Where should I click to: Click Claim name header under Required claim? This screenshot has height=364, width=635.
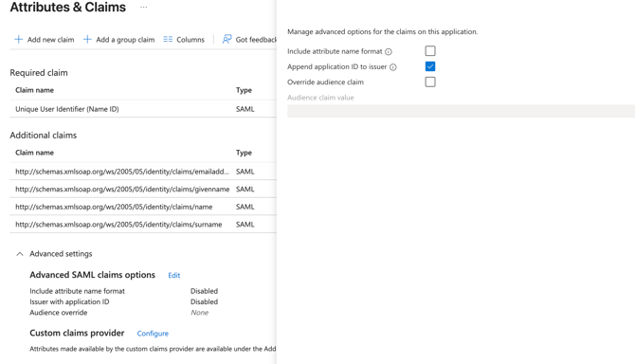pyautogui.click(x=34, y=90)
